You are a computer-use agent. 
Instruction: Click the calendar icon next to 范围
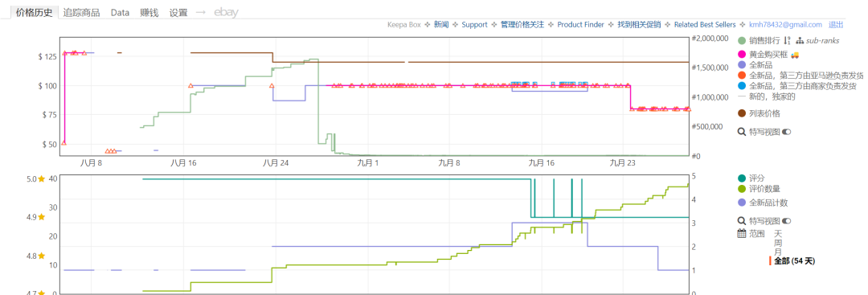742,234
